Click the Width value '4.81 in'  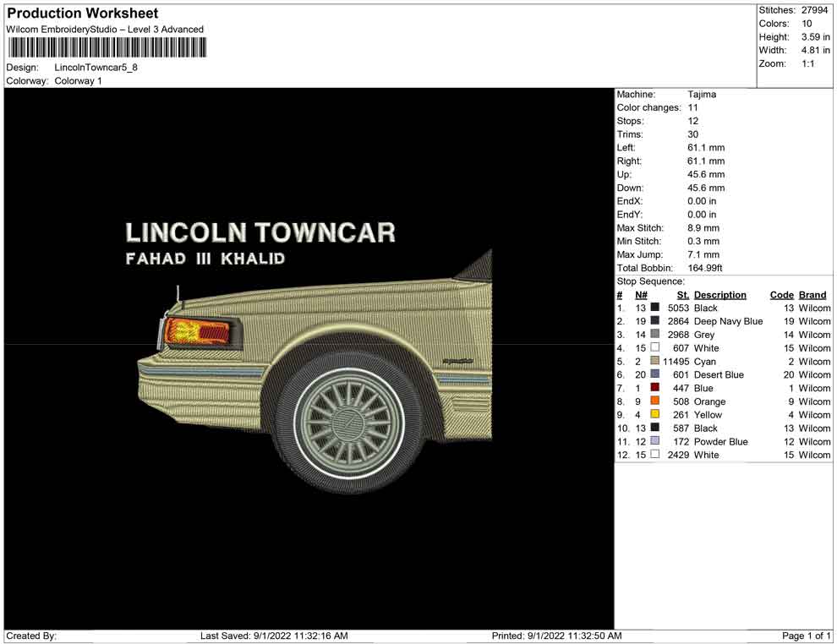click(816, 50)
